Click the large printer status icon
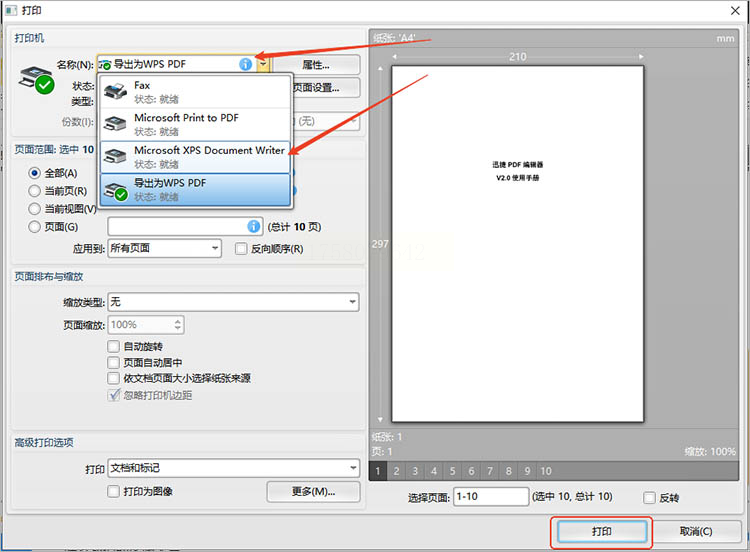 point(36,80)
